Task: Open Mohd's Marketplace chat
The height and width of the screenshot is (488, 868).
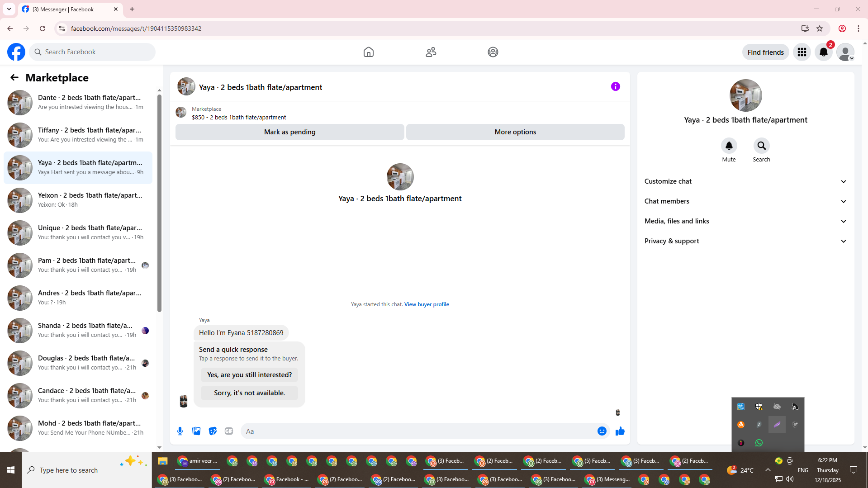Action: (78, 428)
